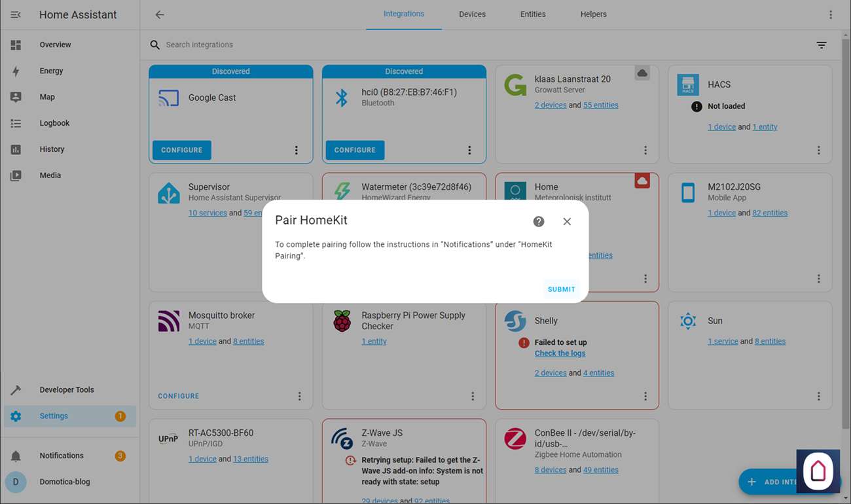
Task: Configure the Google Cast integration
Action: [182, 150]
